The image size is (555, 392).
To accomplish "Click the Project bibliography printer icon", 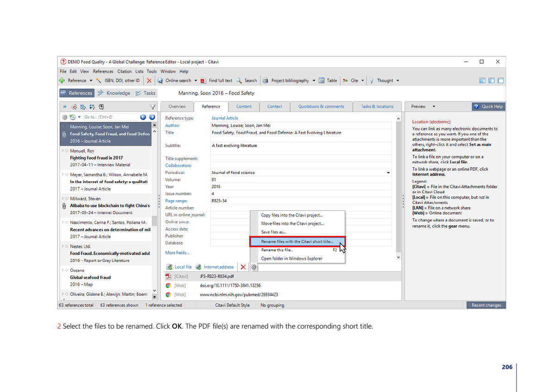I will 265,80.
